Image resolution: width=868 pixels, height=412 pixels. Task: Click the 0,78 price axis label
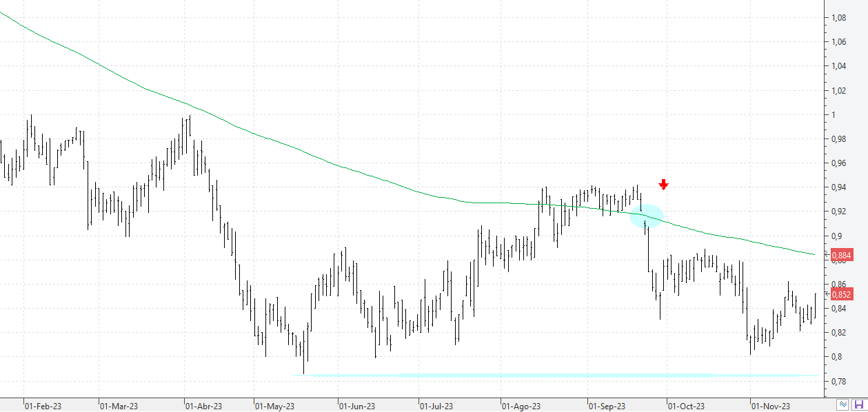[839, 381]
